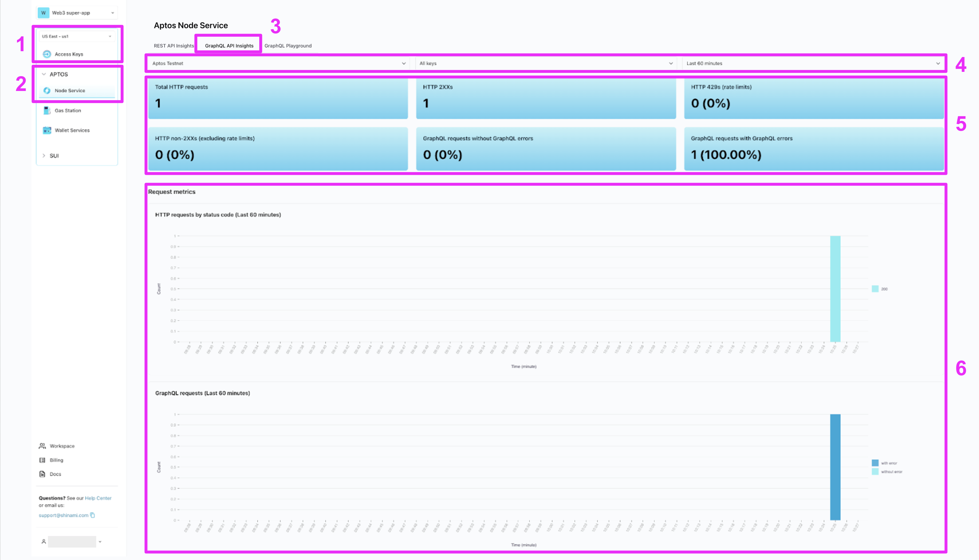Open the US East - us1 region selector
The image size is (979, 560).
(77, 36)
